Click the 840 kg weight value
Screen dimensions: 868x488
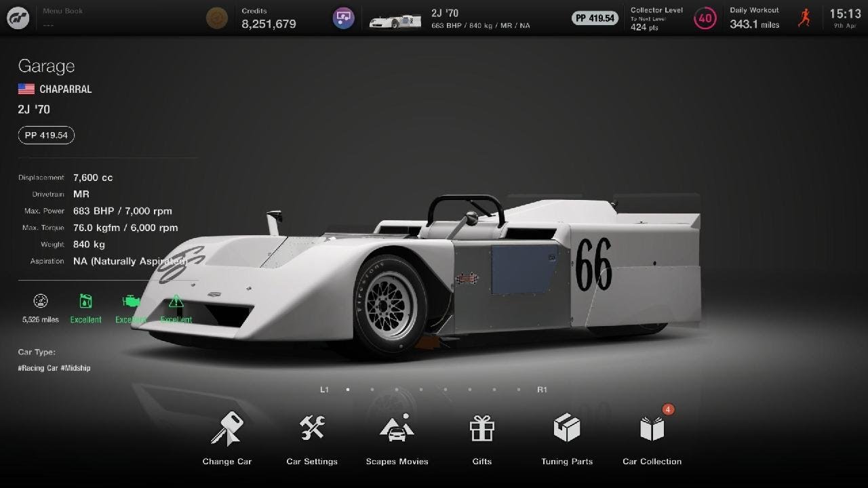89,244
